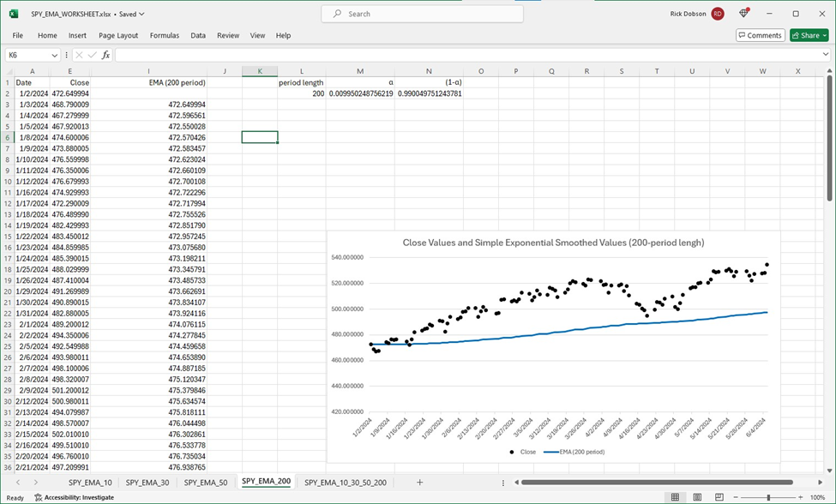This screenshot has height=504, width=836.
Task: Select the row 6 header
Action: tap(8, 137)
